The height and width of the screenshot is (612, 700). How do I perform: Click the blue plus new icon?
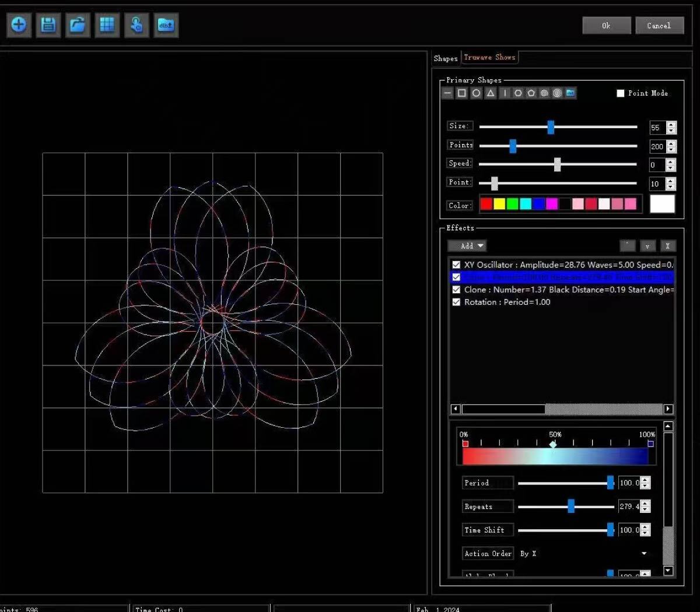pyautogui.click(x=19, y=25)
